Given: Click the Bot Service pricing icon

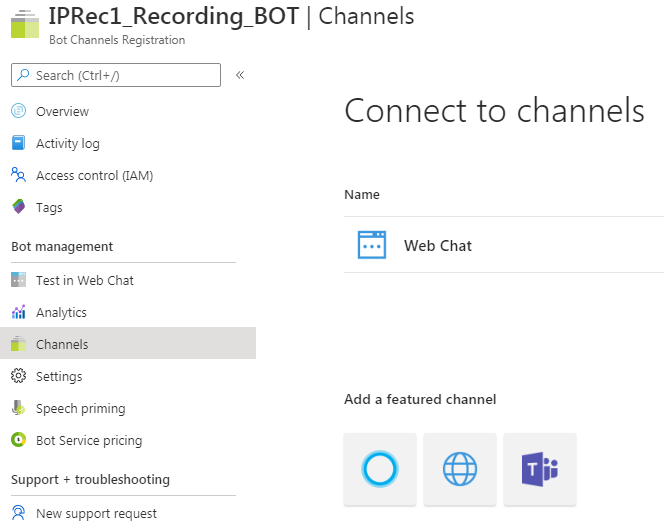Looking at the screenshot, I should (x=18, y=440).
